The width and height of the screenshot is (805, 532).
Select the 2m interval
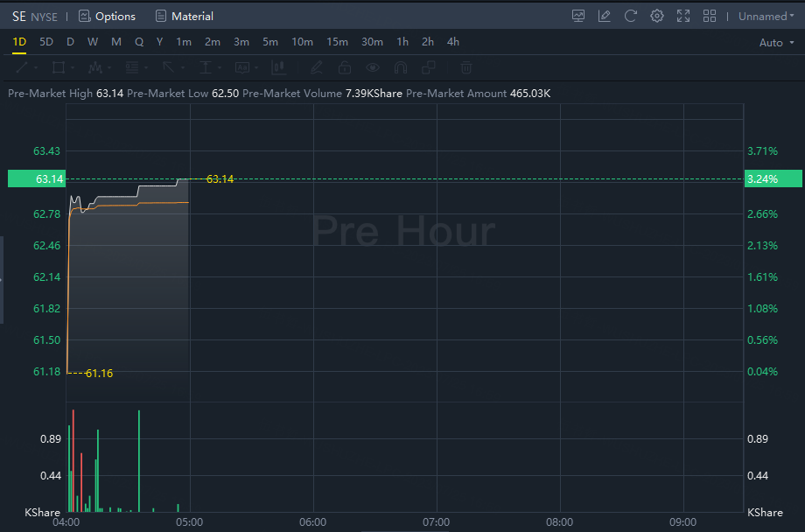[x=213, y=42]
